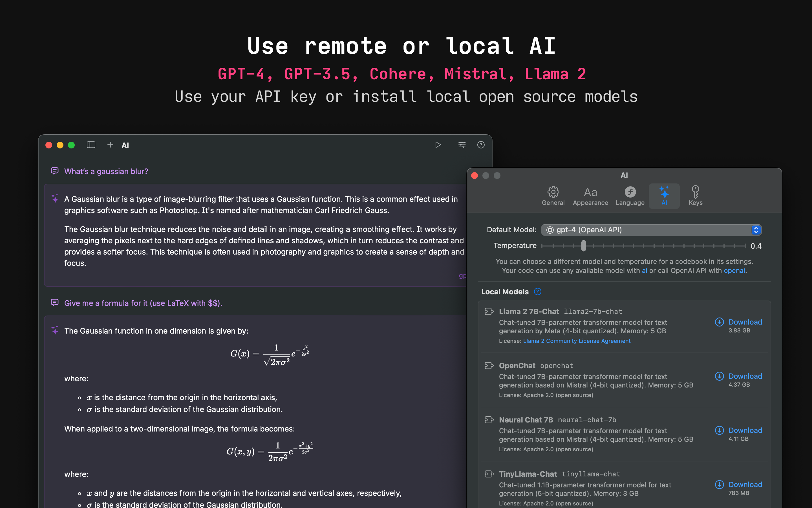
Task: Click the Default Model dropdown stepper arrows
Action: coord(756,230)
